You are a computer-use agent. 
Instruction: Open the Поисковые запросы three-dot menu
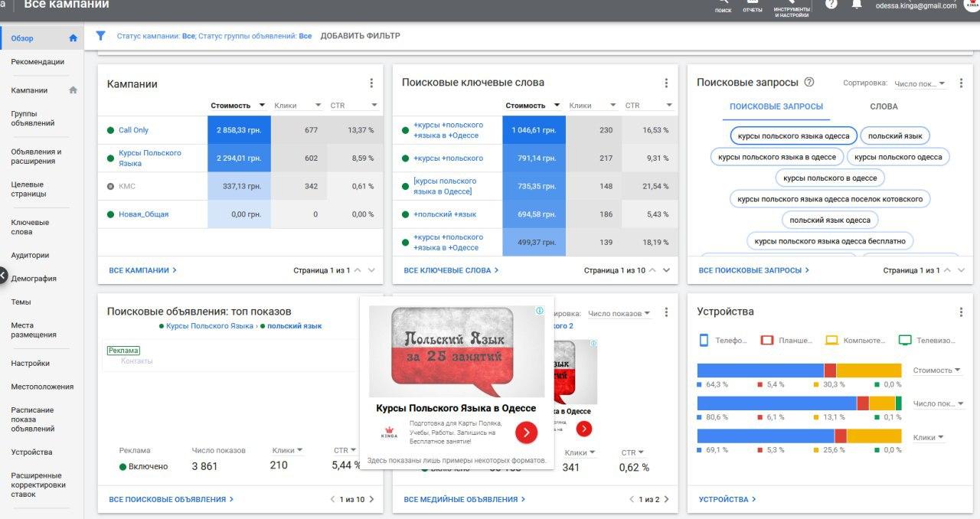(961, 83)
